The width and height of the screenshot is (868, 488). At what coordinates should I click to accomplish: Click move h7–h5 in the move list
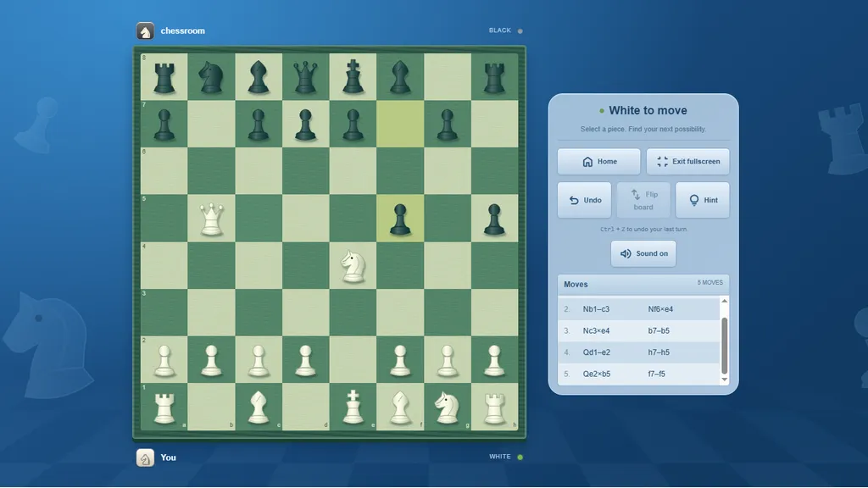pos(659,352)
